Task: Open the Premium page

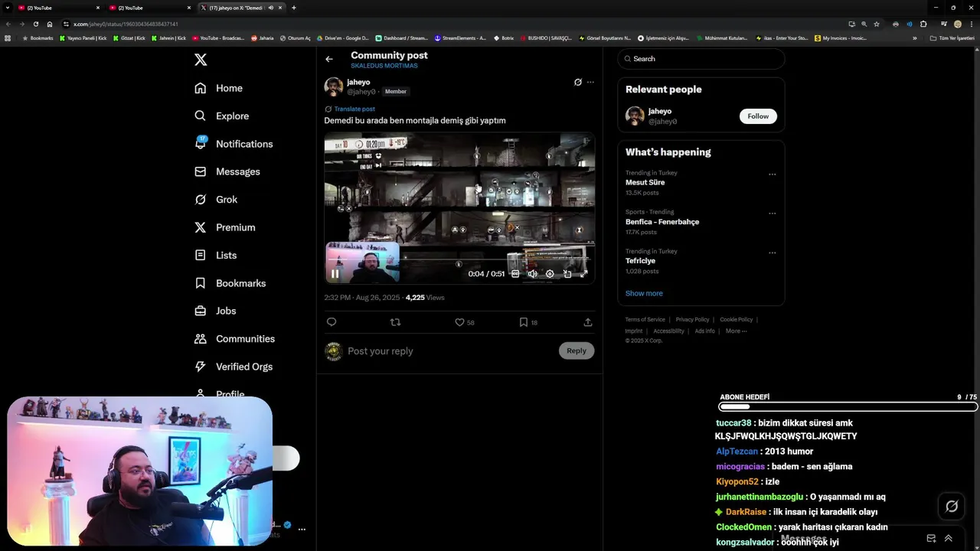Action: (x=224, y=227)
